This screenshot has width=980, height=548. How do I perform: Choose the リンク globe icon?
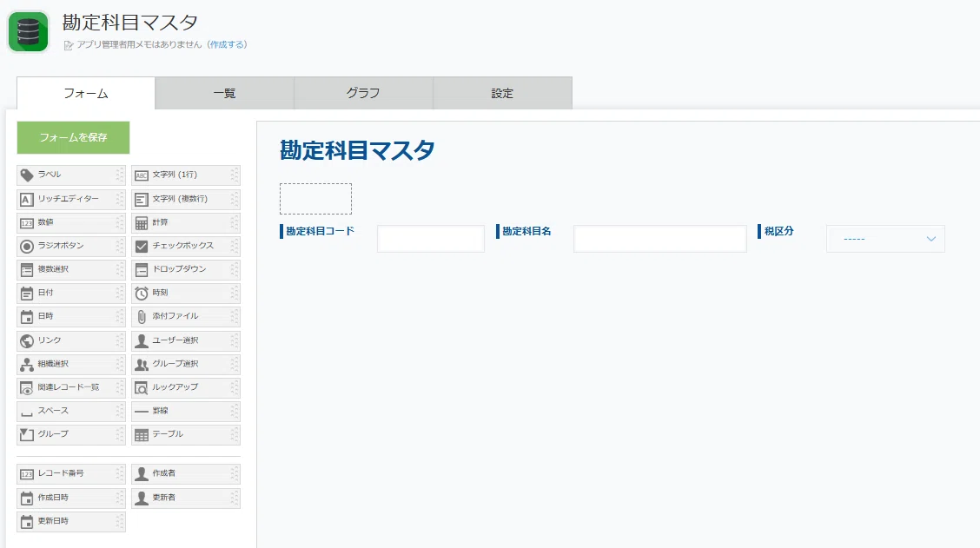(26, 340)
